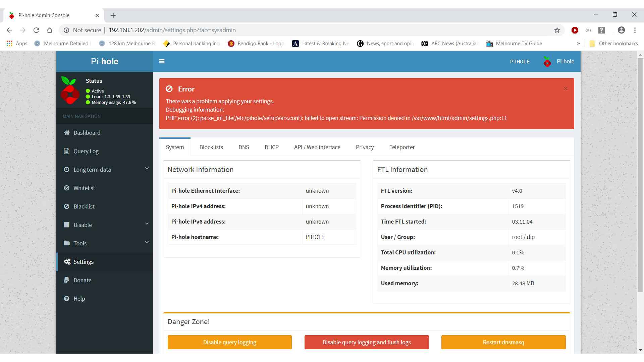Open the Other bookmarks folder

613,44
